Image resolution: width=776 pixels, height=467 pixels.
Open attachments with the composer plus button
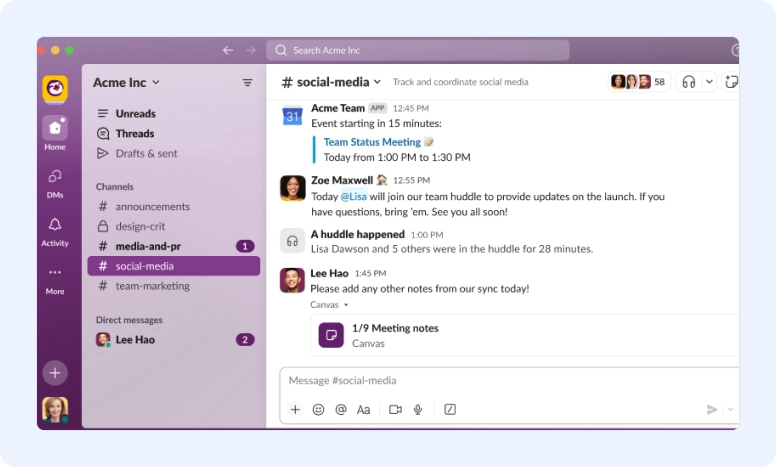(295, 409)
